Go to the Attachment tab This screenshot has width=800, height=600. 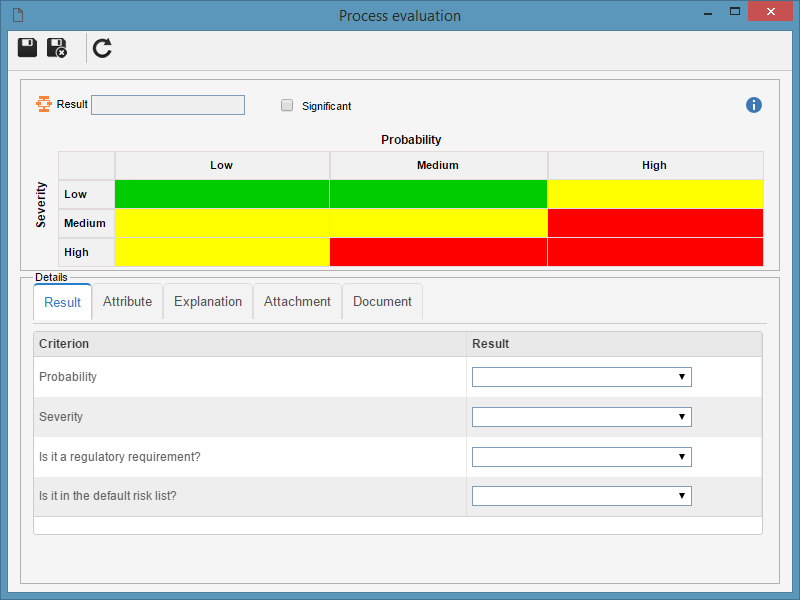[297, 302]
